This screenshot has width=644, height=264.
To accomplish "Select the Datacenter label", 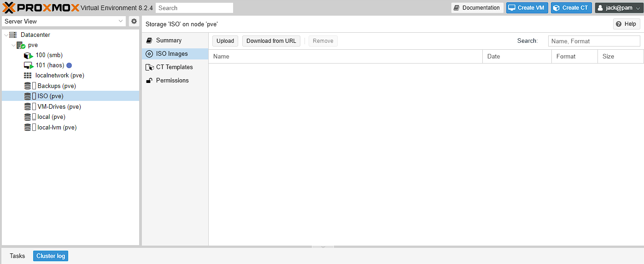I will (35, 35).
